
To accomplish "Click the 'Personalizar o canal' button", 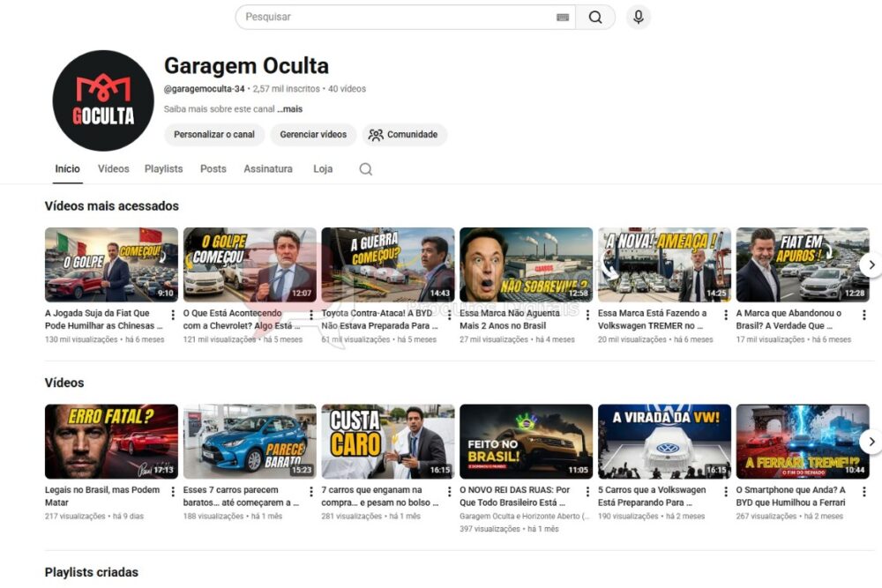I will 214,135.
